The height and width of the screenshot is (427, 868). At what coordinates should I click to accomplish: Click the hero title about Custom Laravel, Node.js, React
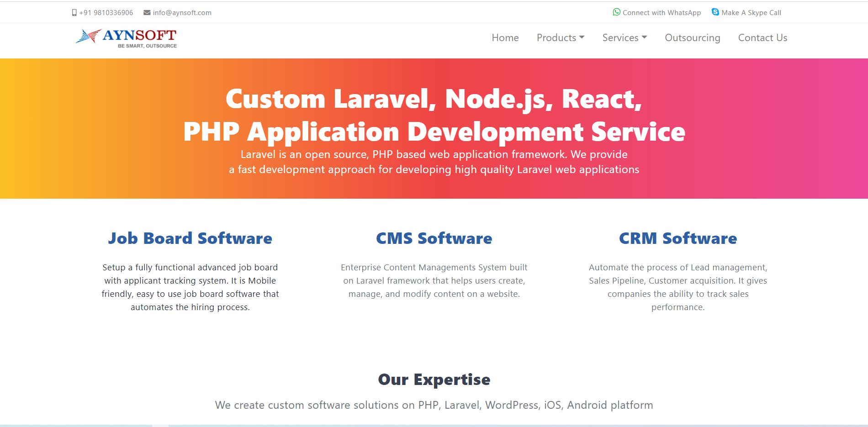[x=434, y=115]
